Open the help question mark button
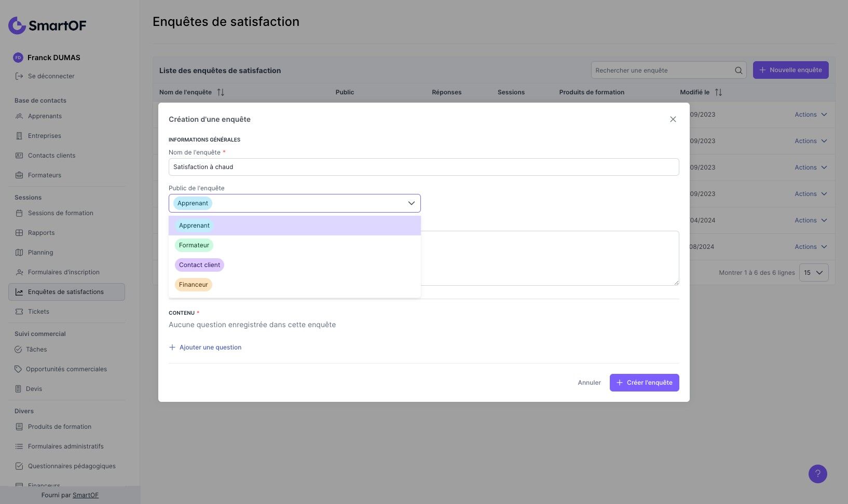The width and height of the screenshot is (848, 504). (x=817, y=473)
